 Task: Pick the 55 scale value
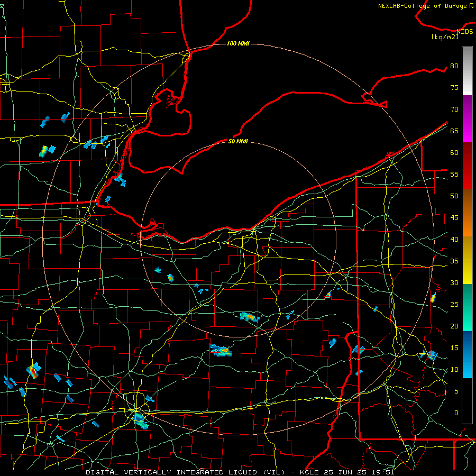coord(454,175)
